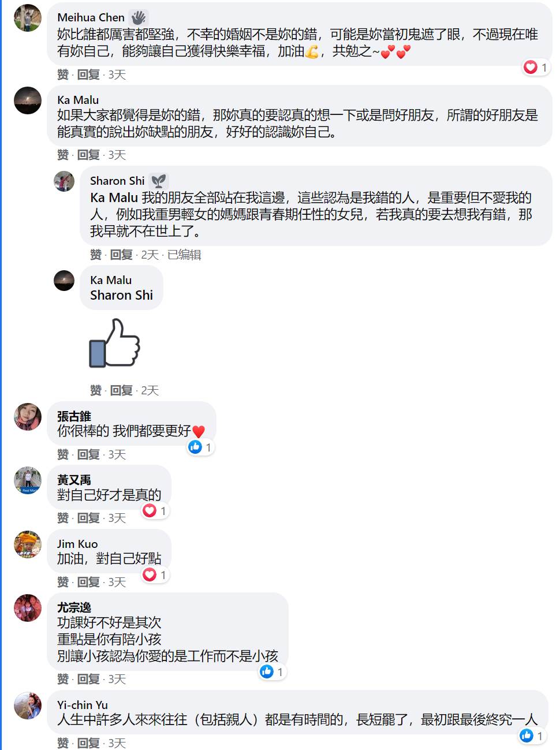Reply to Ka Malu's top-level comment with 回复
The width and height of the screenshot is (560, 750).
tap(88, 155)
